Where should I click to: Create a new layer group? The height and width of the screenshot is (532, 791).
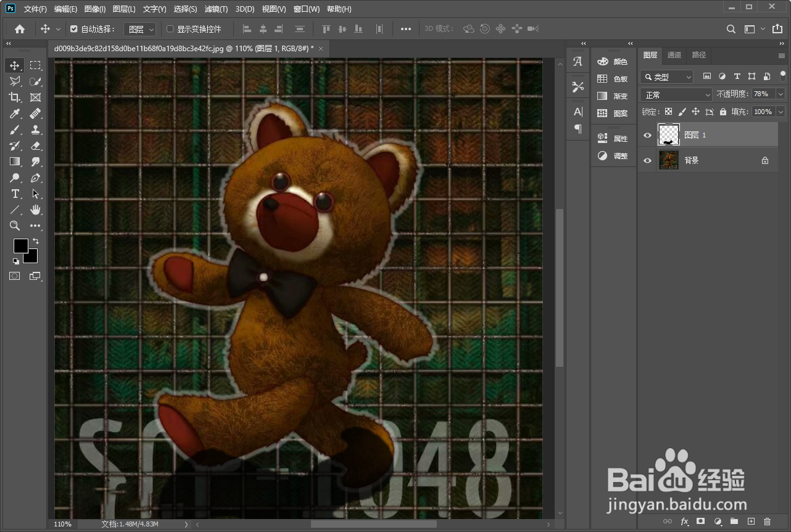[x=734, y=522]
